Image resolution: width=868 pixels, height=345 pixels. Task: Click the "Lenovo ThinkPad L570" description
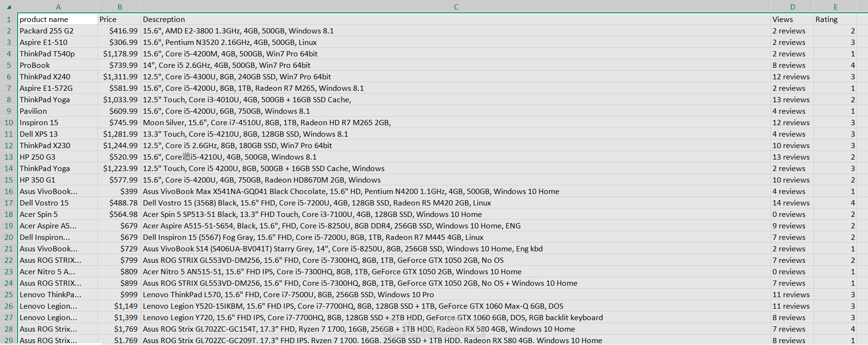click(x=456, y=294)
